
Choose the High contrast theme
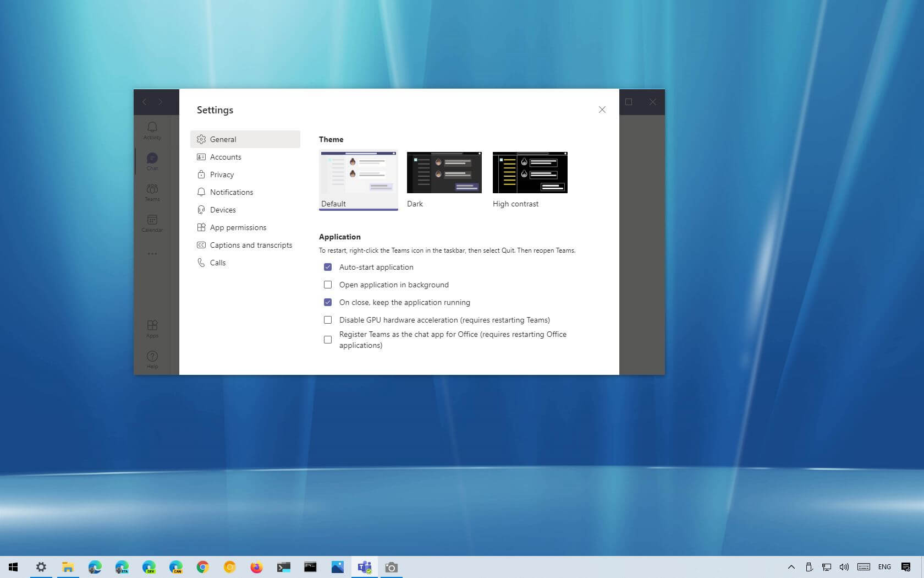(530, 173)
